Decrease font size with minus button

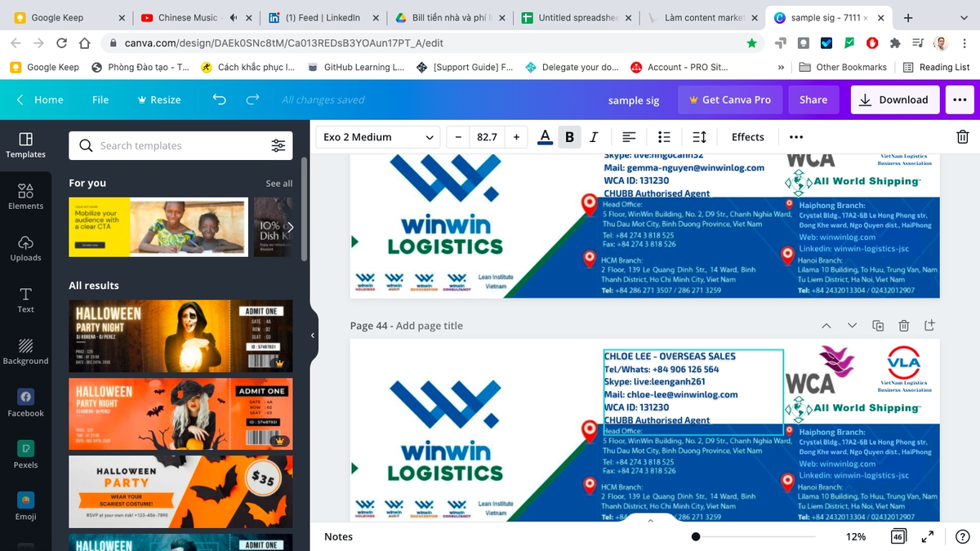(x=458, y=137)
